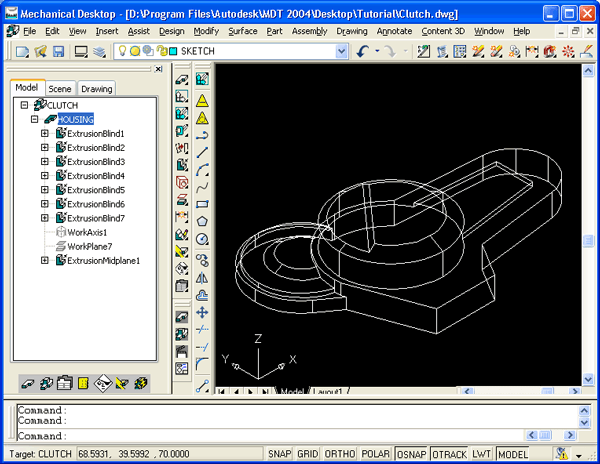This screenshot has width=600, height=464.
Task: Click the Save icon in the toolbar
Action: (58, 51)
